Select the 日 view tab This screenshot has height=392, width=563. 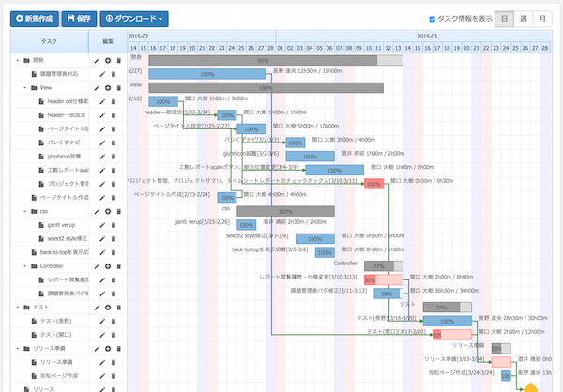click(x=504, y=18)
